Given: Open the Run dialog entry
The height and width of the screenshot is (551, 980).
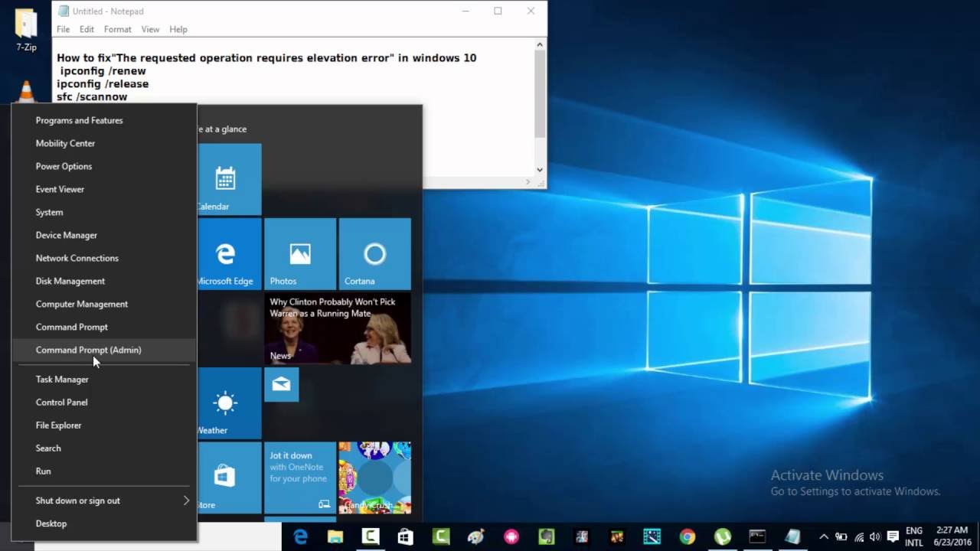Looking at the screenshot, I should tap(104, 471).
